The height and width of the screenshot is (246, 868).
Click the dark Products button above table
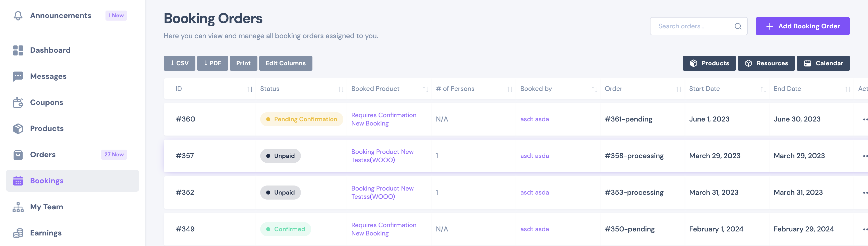[709, 63]
